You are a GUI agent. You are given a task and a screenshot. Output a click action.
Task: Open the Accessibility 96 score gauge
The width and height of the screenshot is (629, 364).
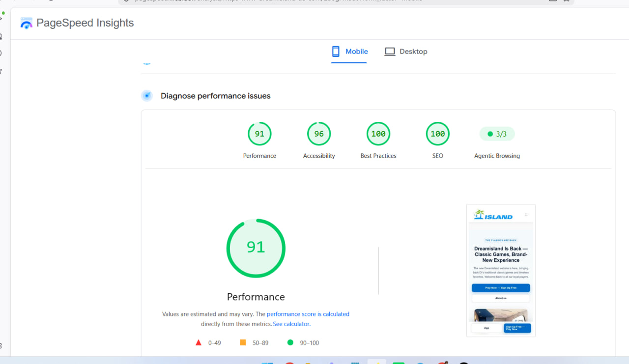click(319, 134)
